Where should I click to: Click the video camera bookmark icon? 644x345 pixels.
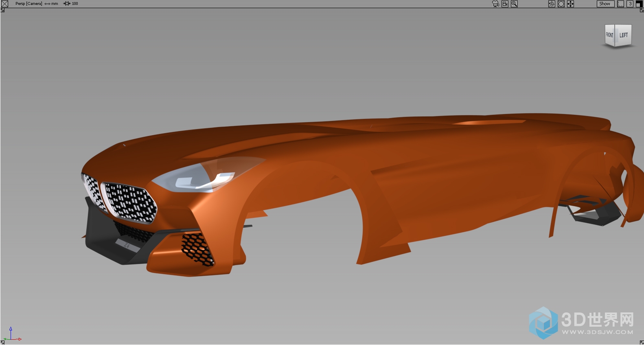click(x=505, y=4)
